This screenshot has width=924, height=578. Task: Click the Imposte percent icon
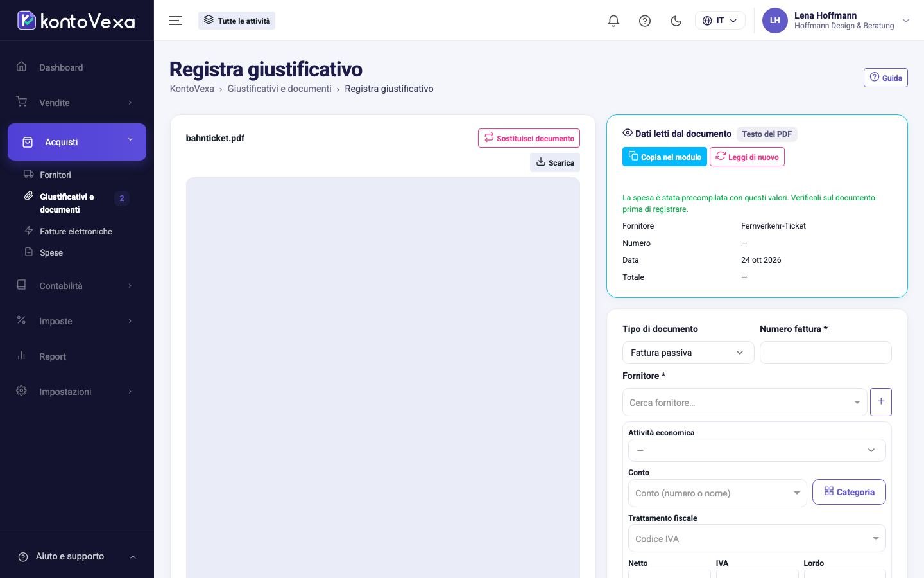point(21,320)
